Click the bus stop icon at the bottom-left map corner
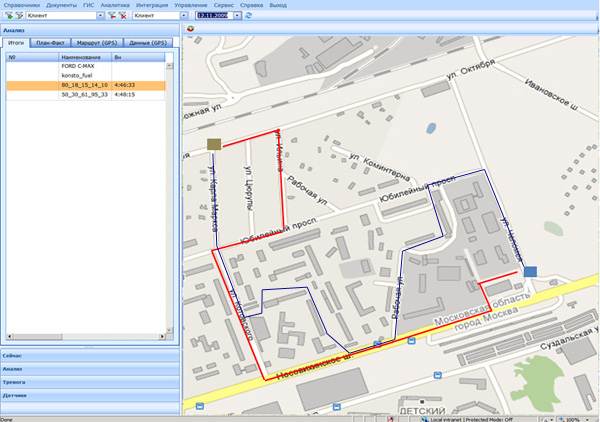The image size is (600, 422). click(x=200, y=406)
